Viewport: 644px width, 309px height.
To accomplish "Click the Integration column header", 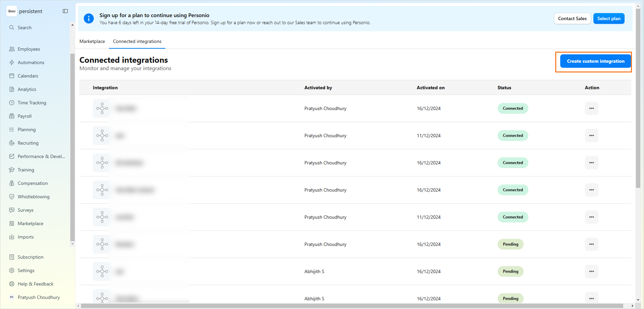I will (x=105, y=88).
